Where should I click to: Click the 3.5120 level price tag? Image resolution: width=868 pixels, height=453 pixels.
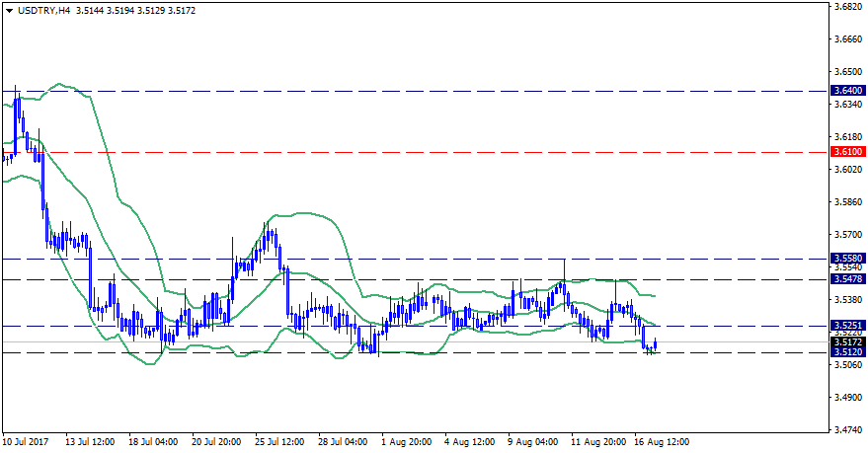(x=848, y=352)
